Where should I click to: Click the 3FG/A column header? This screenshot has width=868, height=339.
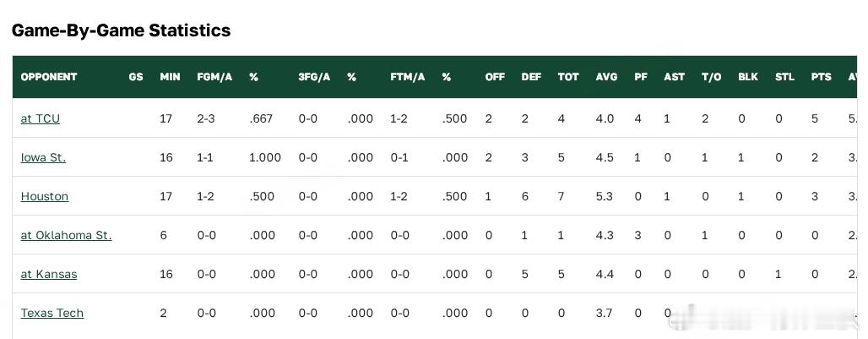point(314,77)
